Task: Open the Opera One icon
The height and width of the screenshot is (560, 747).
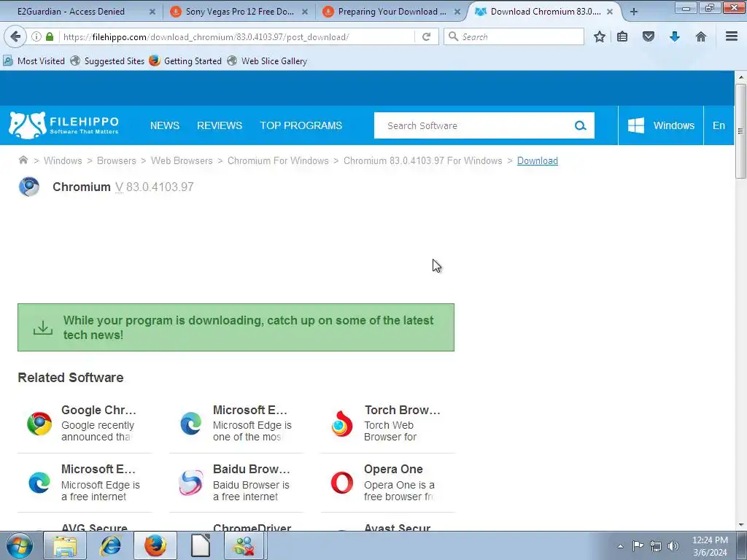Action: [342, 483]
